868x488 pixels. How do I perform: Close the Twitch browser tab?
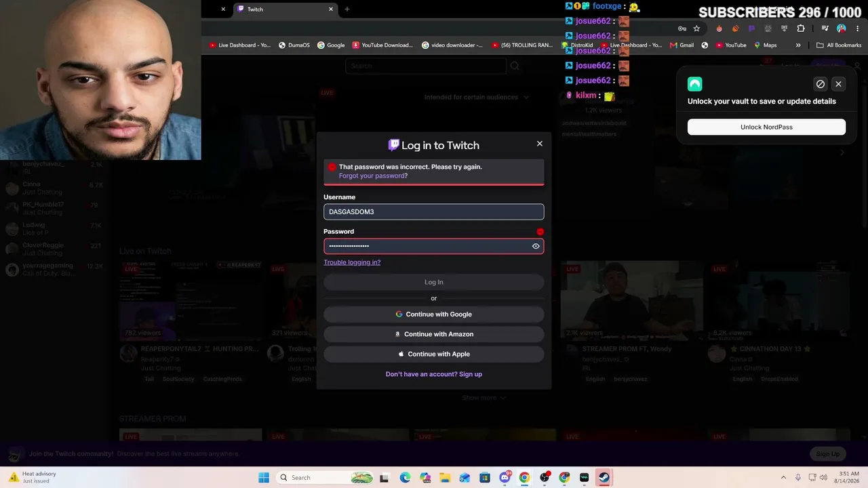(331, 9)
